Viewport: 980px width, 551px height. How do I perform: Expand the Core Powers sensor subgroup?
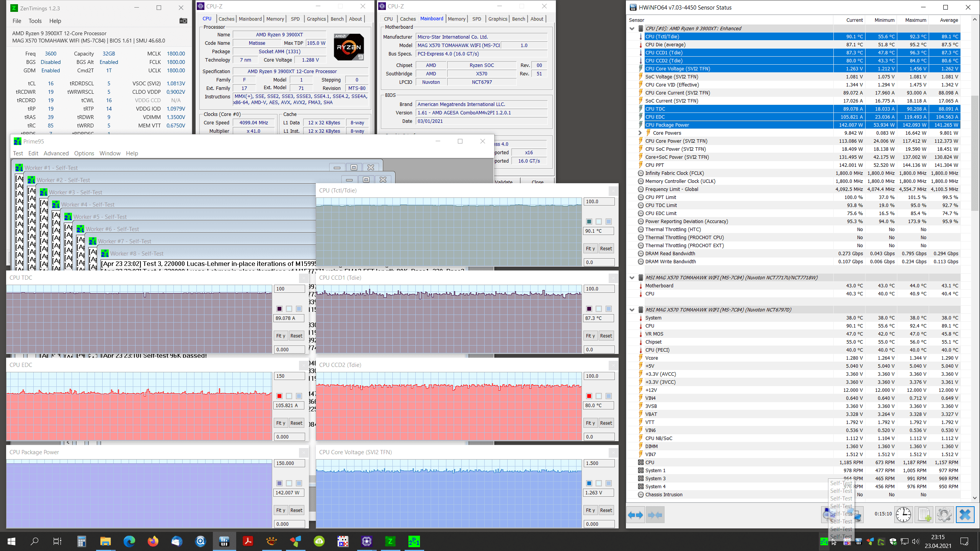point(640,133)
